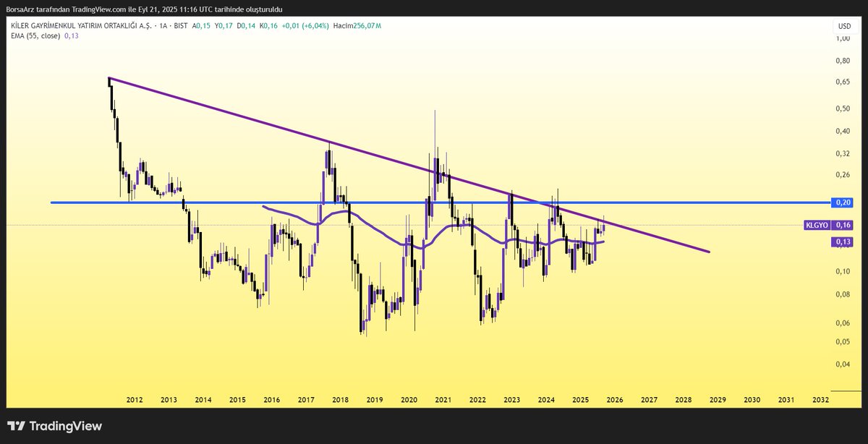Open the USD currency selector
This screenshot has height=444, width=868.
(844, 26)
